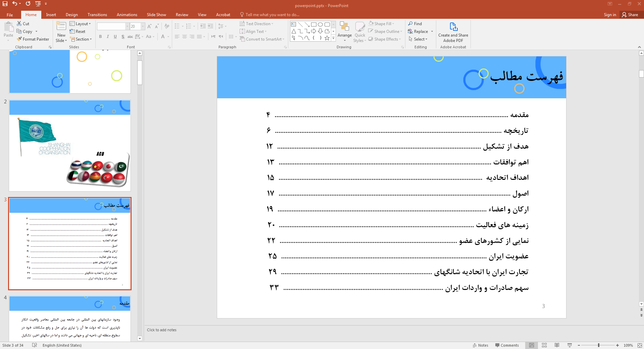This screenshot has height=349, width=644.
Task: Toggle Align Left paragraph
Action: [x=177, y=36]
